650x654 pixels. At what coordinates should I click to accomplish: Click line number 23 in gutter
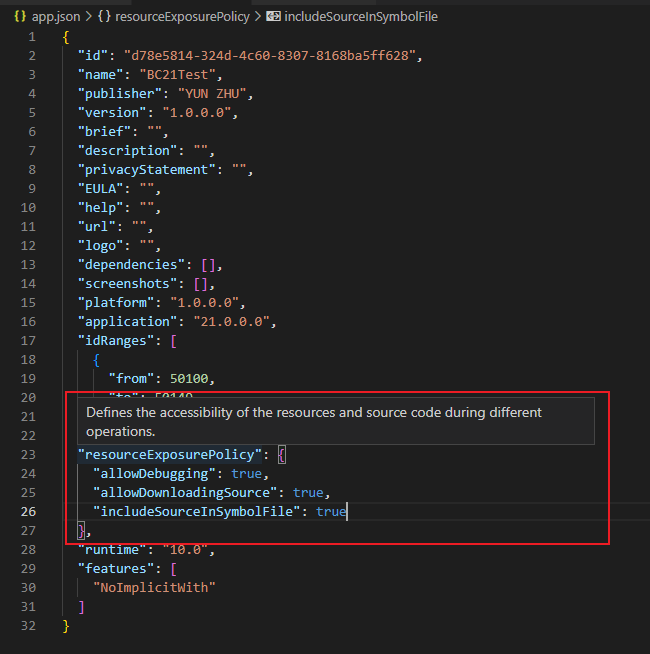[x=28, y=455]
